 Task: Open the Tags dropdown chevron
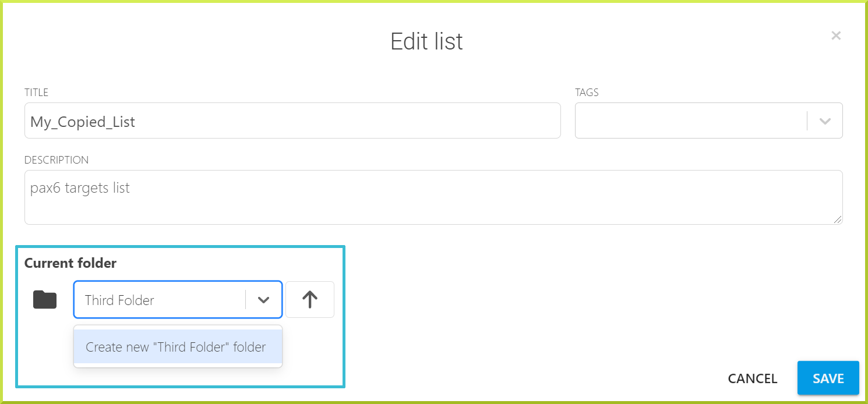click(824, 121)
